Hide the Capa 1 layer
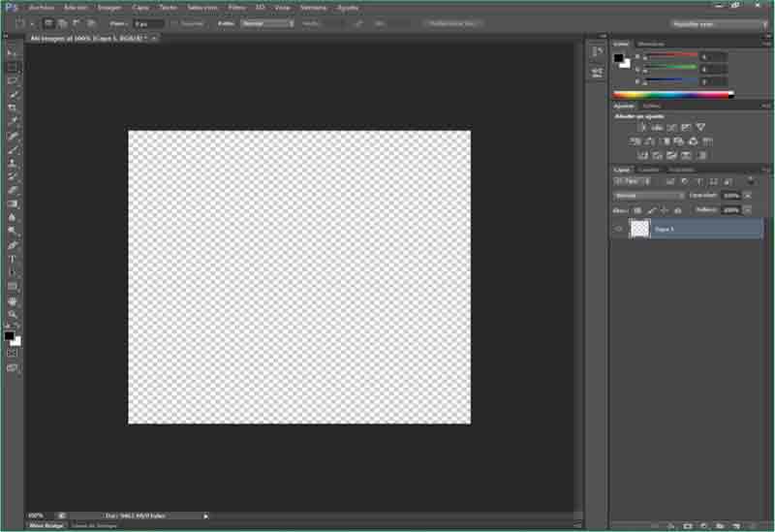This screenshot has width=775, height=532. 618,229
